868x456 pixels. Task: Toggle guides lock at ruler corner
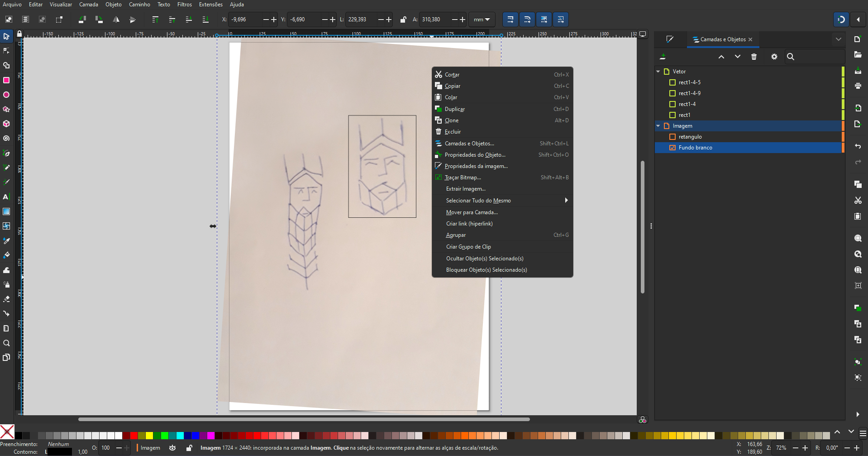coord(19,34)
